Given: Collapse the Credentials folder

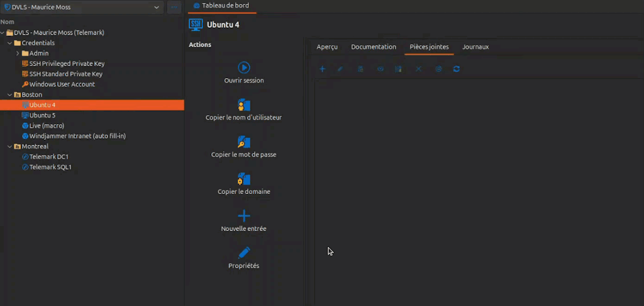Looking at the screenshot, I should (x=10, y=43).
